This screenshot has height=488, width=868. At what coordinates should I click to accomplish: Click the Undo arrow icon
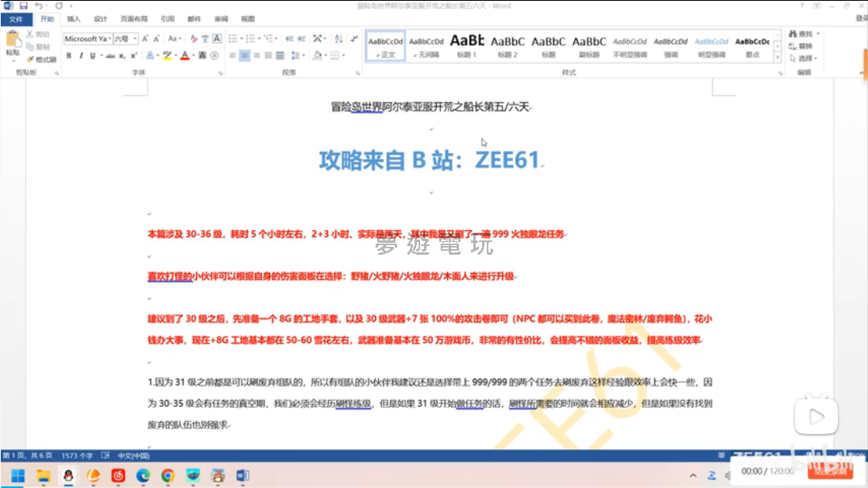(39, 6)
